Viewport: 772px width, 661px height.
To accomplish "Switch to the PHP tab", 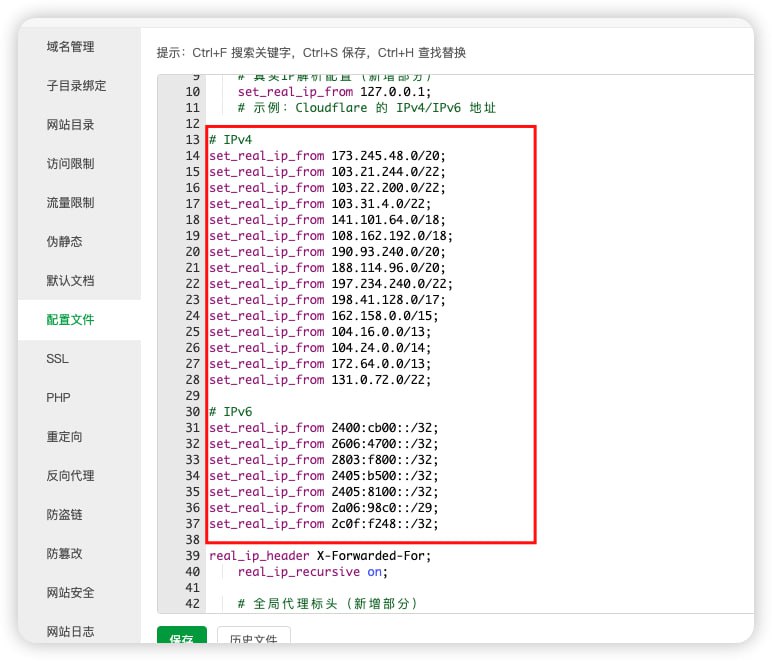I will pos(58,398).
